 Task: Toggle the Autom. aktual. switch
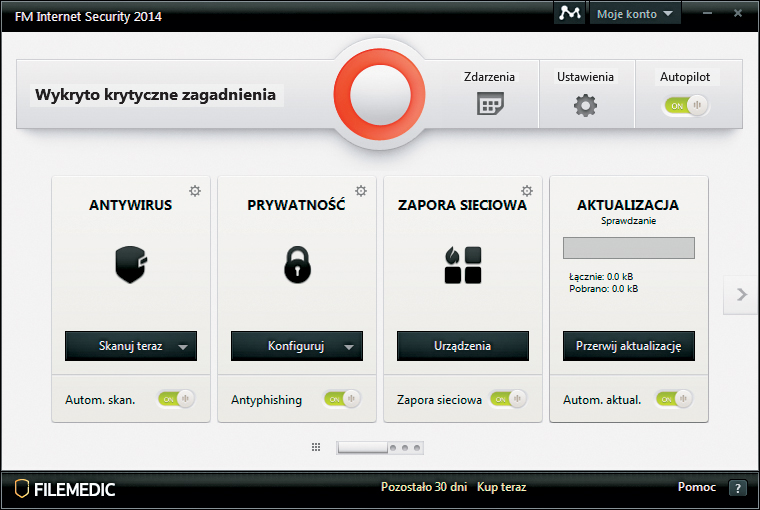tap(674, 399)
